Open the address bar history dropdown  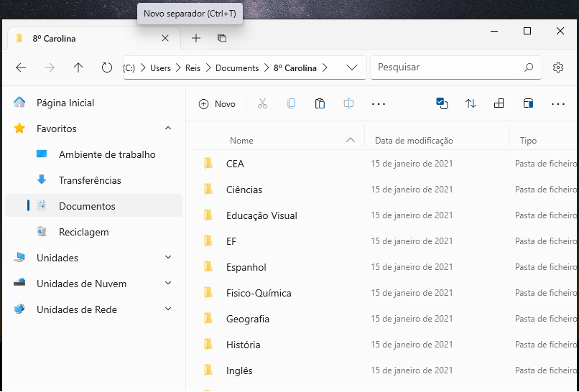click(352, 67)
